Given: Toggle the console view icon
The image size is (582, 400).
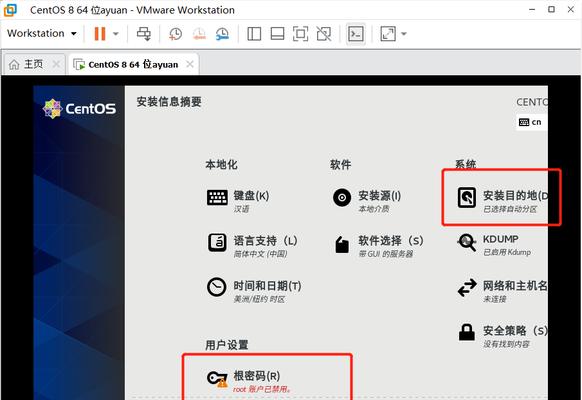Looking at the screenshot, I should click(356, 34).
